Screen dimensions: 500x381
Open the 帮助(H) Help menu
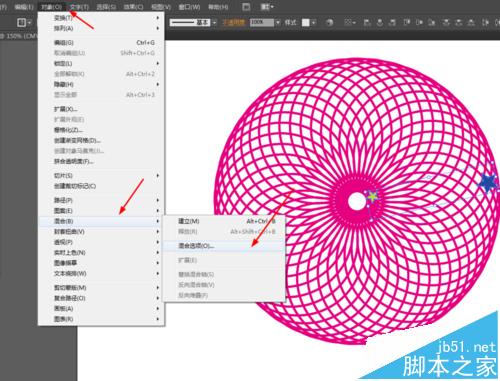point(218,7)
